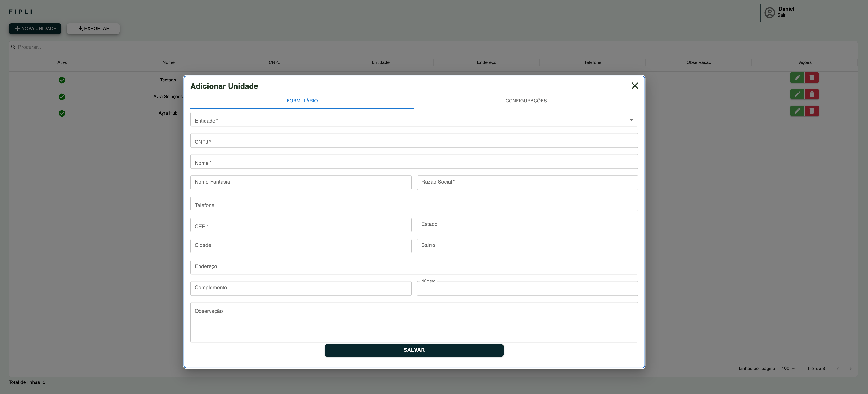Screen dimensions: 868x394
Task: Click the delete trash icon for Tectaah
Action: (812, 78)
